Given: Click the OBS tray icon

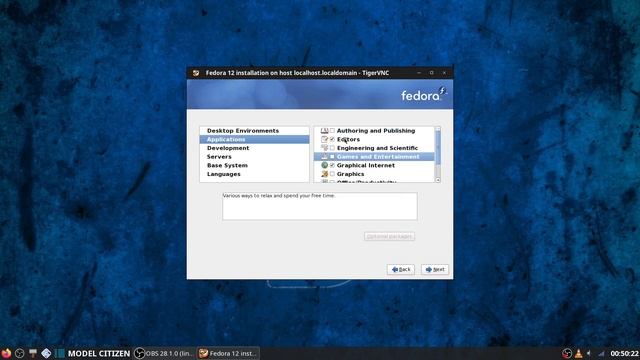Looking at the screenshot, I should pos(567,353).
